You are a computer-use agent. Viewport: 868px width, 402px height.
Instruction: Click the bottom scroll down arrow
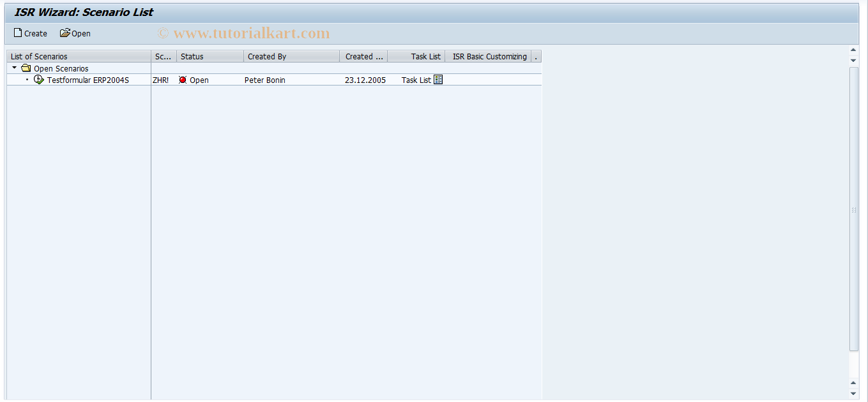pyautogui.click(x=854, y=393)
